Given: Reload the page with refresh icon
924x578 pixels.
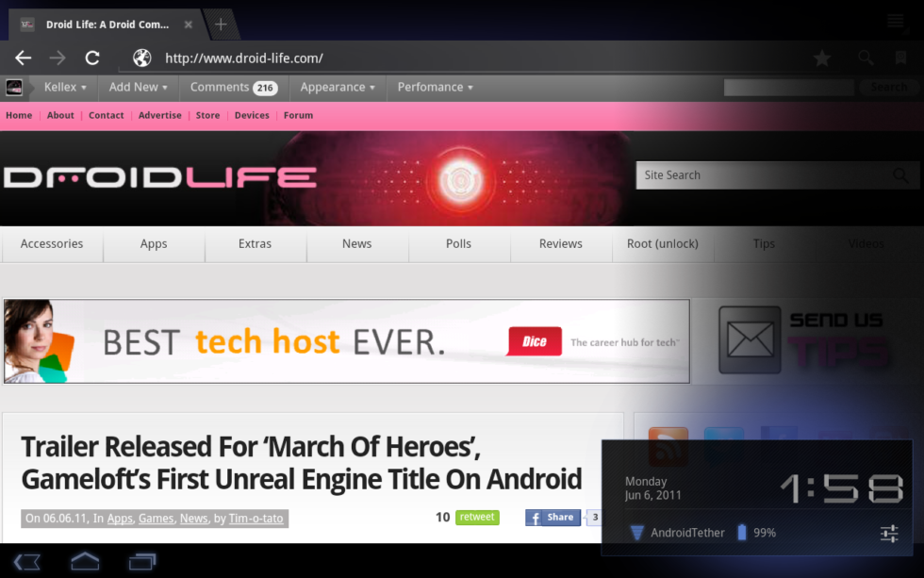Looking at the screenshot, I should coord(92,58).
